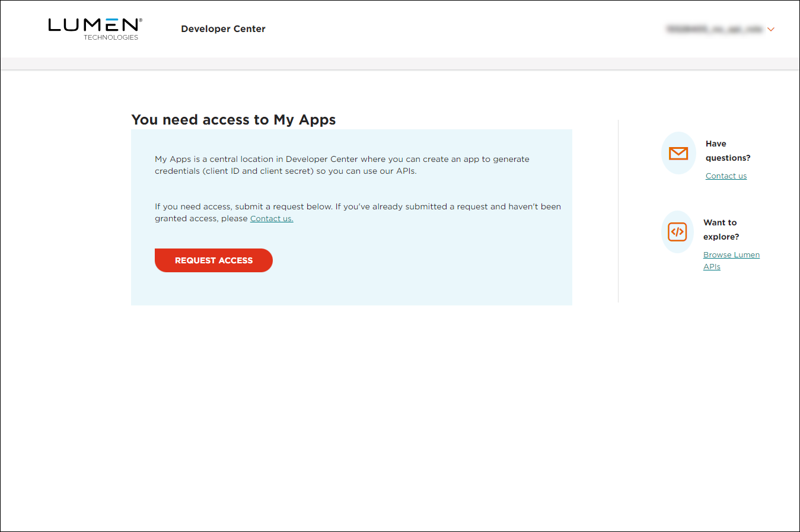Screen dimensions: 800x532
Task: Select the heading You need access to My Apps
Action: [234, 120]
